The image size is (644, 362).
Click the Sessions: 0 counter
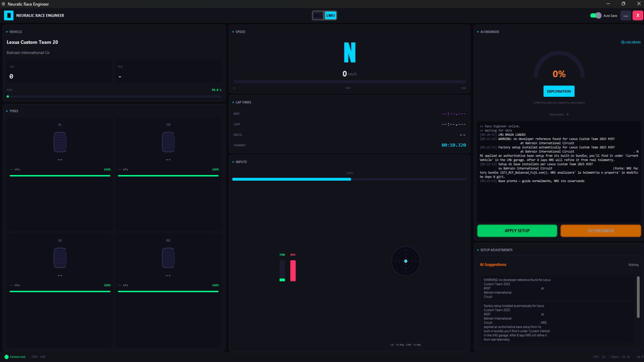point(559,114)
